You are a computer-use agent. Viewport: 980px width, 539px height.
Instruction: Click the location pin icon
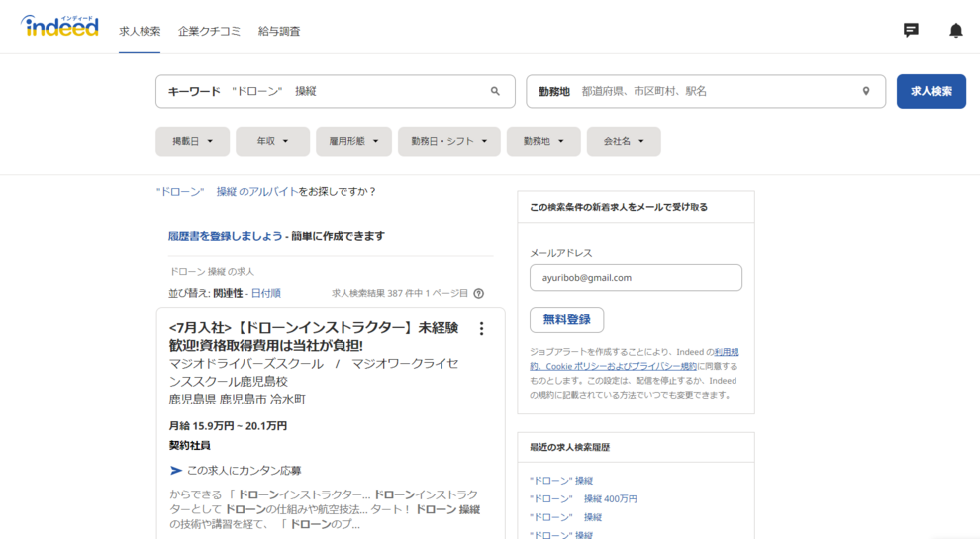point(865,91)
